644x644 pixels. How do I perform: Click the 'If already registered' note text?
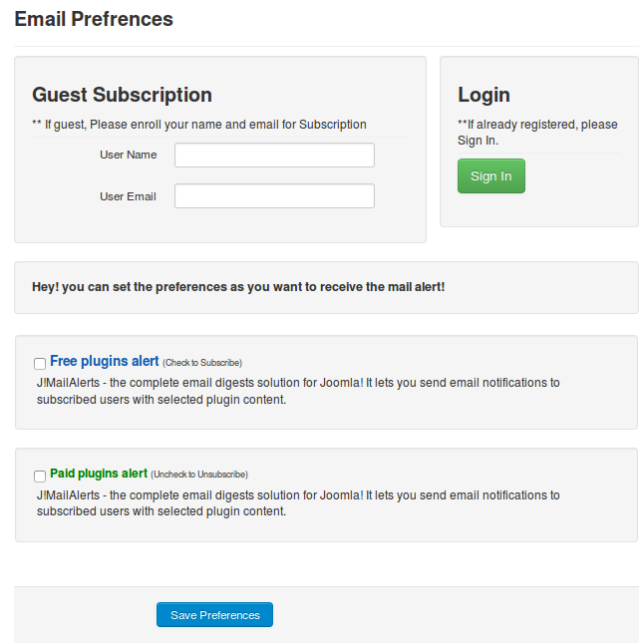pyautogui.click(x=537, y=133)
